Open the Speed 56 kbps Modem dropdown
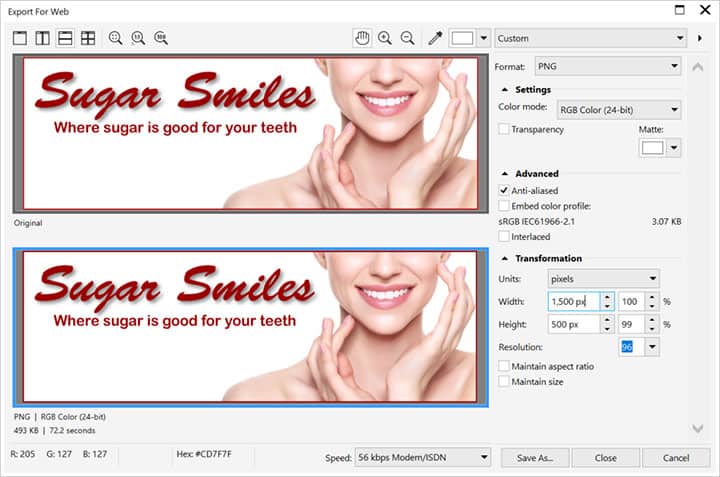This screenshot has height=477, width=720. (x=422, y=458)
